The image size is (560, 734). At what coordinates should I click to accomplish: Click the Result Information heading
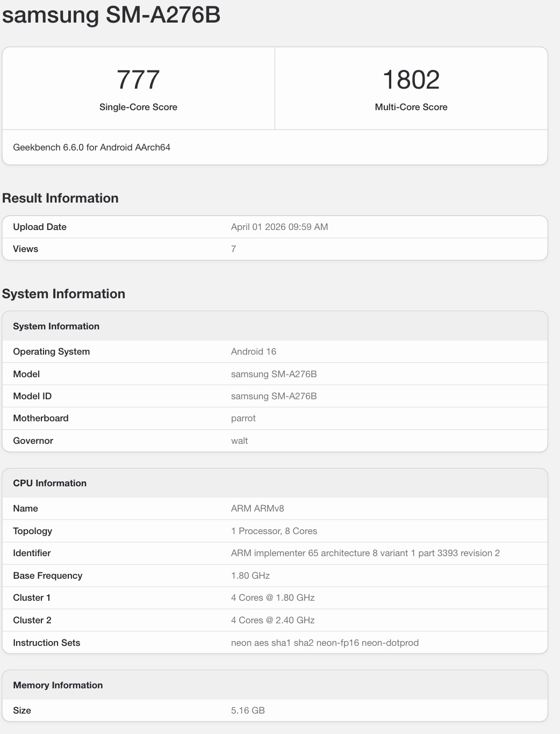coord(60,198)
